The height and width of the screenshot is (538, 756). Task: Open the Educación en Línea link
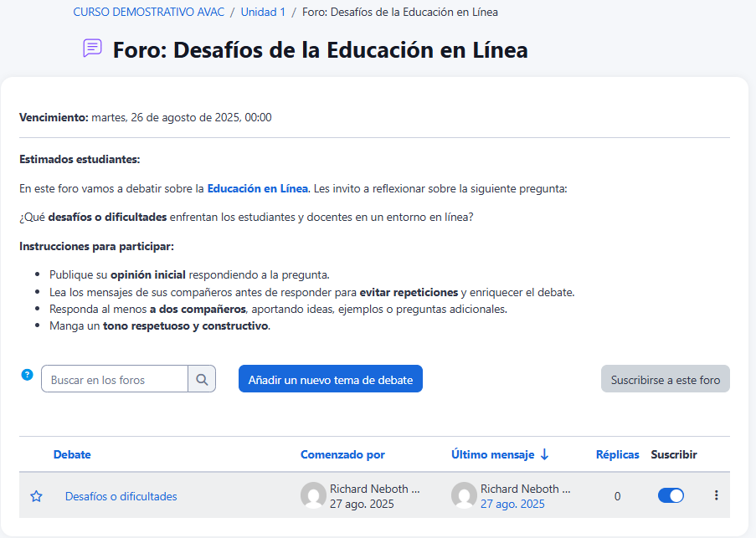coord(258,188)
